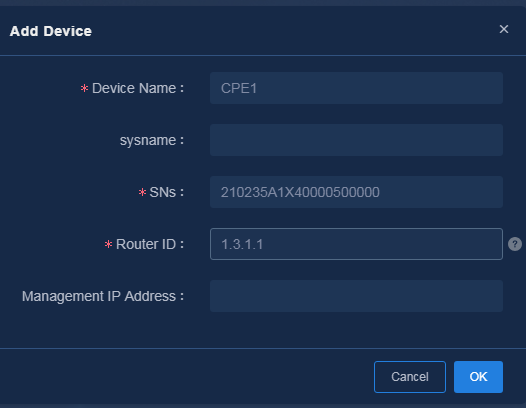The image size is (526, 408).
Task: Activate the Management IP Address input
Action: [x=356, y=296]
